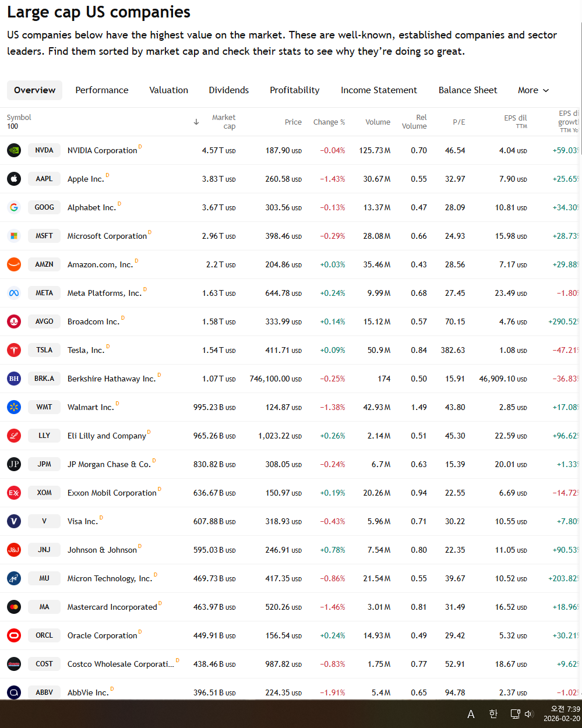Screen dimensions: 582x728
Task: Click the MSFT ticker symbol button
Action: pyautogui.click(x=44, y=236)
